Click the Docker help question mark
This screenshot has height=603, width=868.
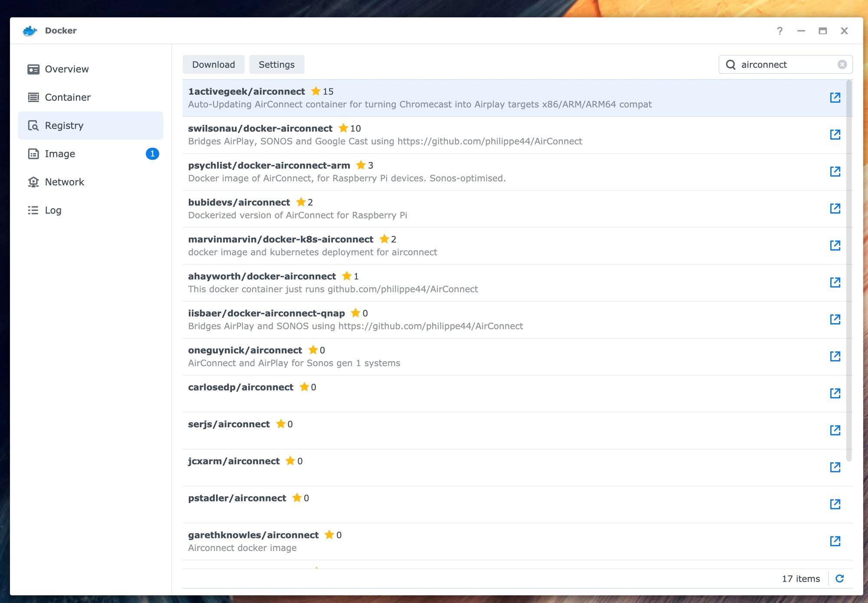point(779,31)
